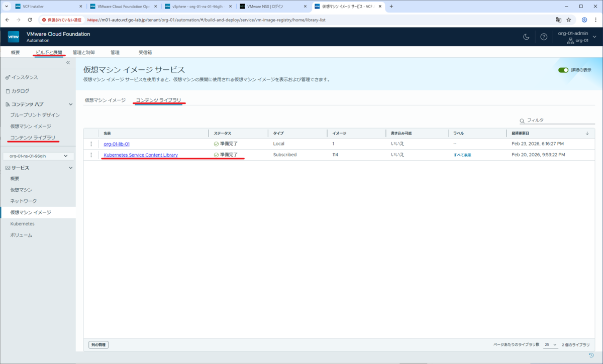Screen dimensions: 603x364
Task: Bookmark this page with star icon
Action: (569, 20)
